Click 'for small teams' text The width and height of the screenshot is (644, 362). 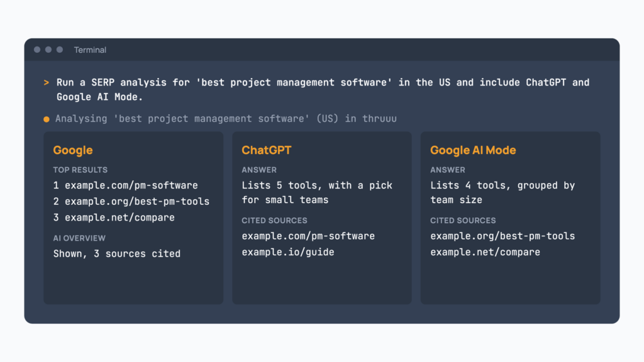(285, 200)
